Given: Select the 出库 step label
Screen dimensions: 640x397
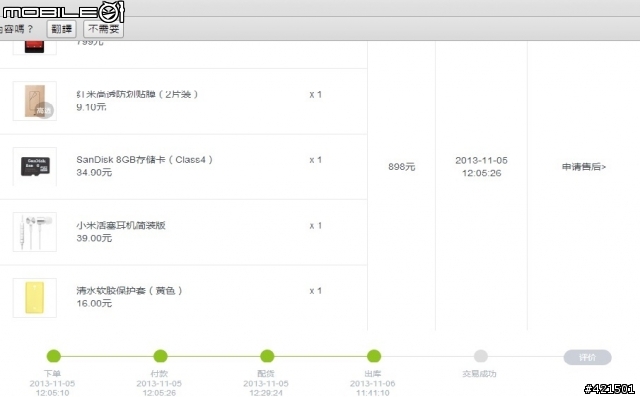Looking at the screenshot, I should (373, 373).
